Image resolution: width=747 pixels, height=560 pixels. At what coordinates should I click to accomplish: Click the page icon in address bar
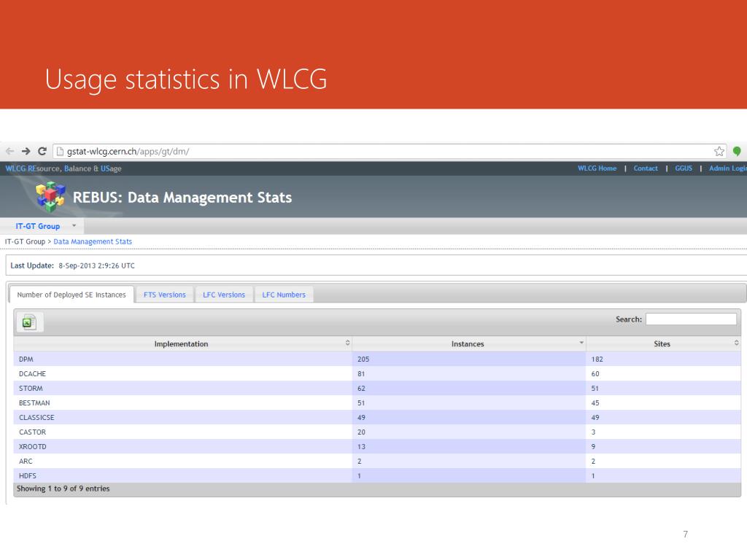pyautogui.click(x=60, y=152)
